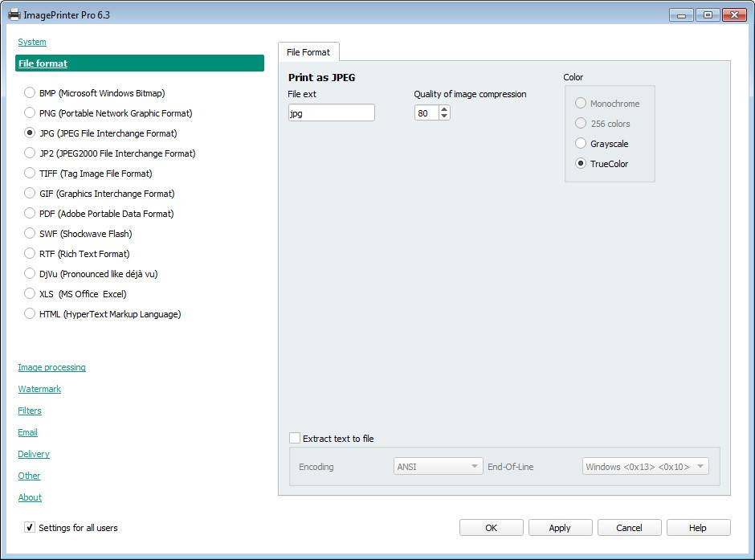
Task: Go to the Delivery section
Action: (34, 454)
